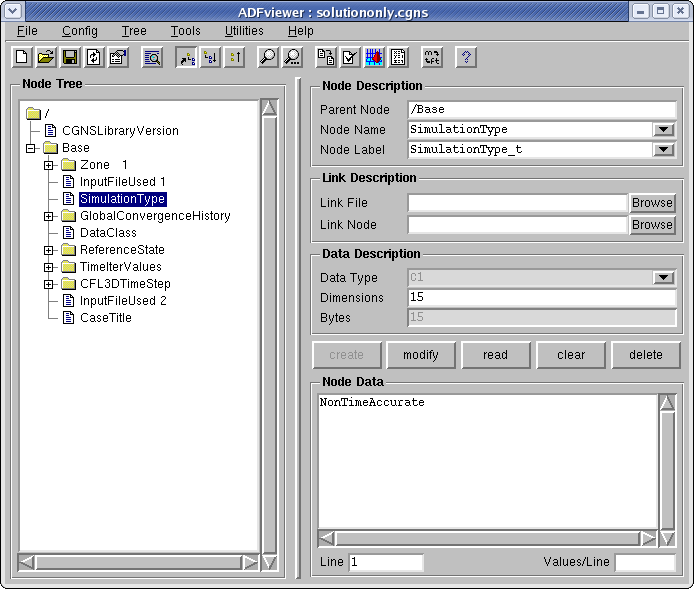Expand the TimeIterValues node
Viewport: 694px width, 589px height.
(49, 267)
